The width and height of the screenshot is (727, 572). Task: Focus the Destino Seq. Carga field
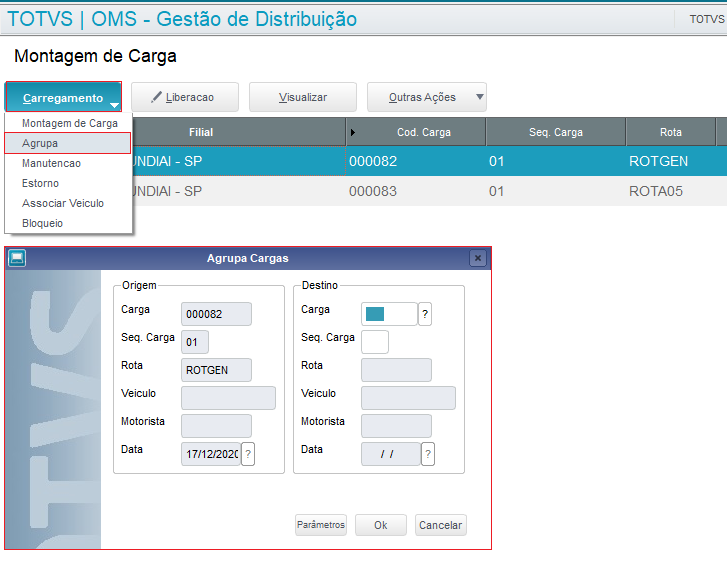375,342
